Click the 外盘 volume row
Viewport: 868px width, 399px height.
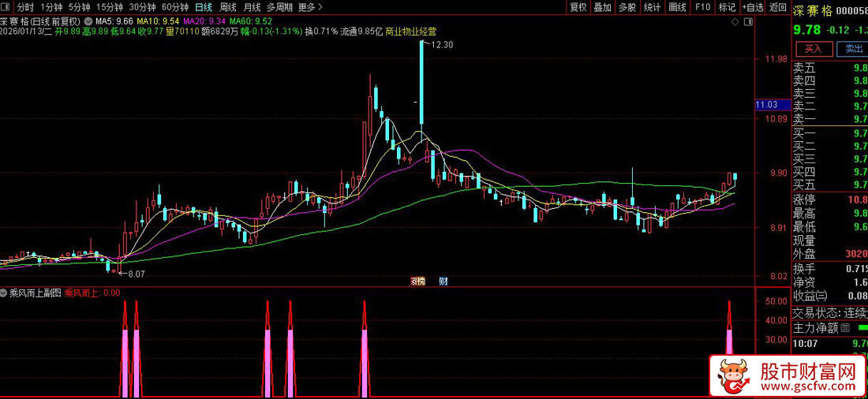830,254
